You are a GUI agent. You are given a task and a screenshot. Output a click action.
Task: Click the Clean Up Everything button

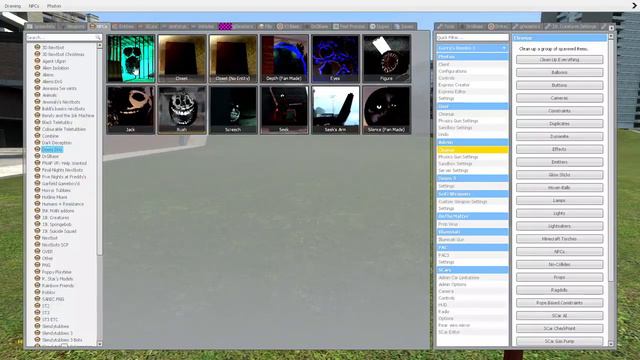click(559, 60)
